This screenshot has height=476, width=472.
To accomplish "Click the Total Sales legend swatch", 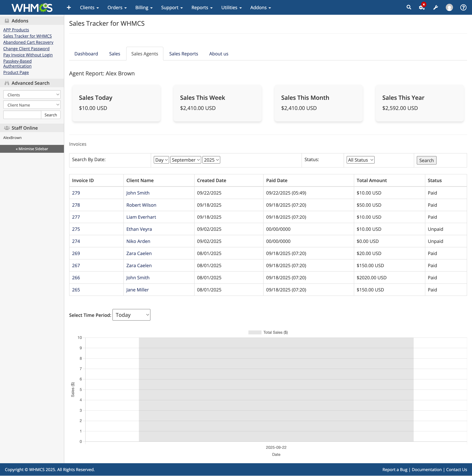I will pos(255,332).
